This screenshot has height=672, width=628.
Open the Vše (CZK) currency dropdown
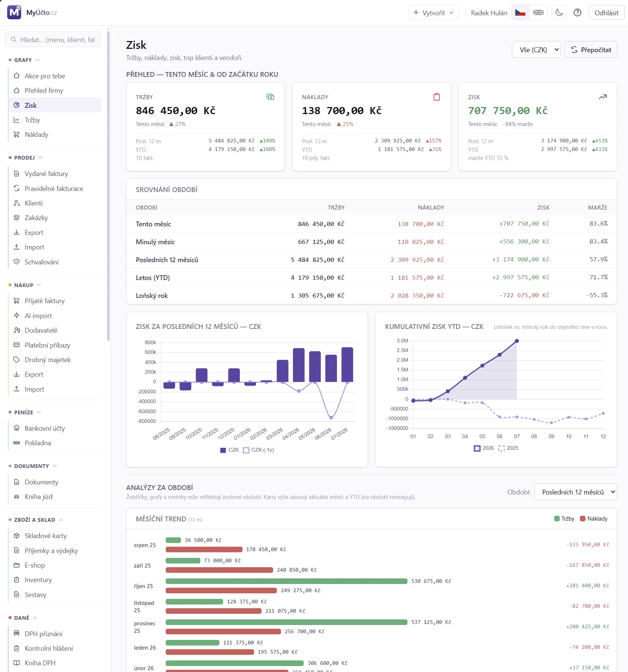536,50
